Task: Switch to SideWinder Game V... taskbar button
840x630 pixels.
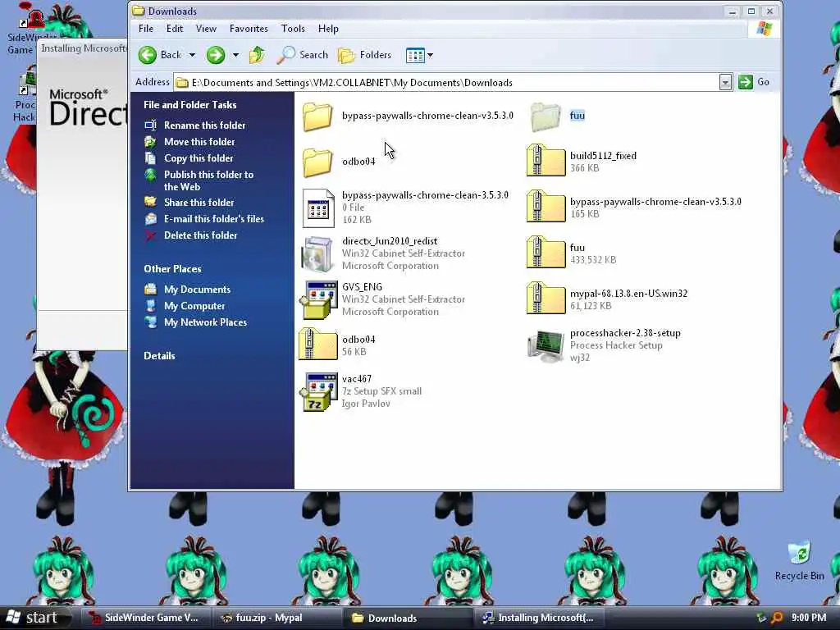Action: (x=144, y=618)
